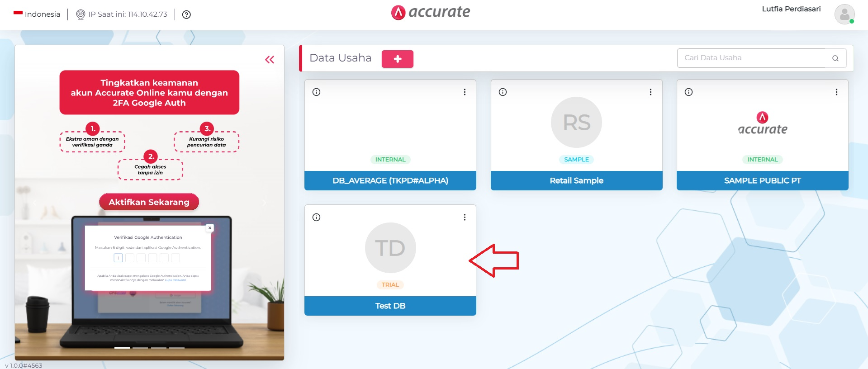This screenshot has height=369, width=868.
Task: Click the Aktifkan Sekarang button
Action: point(149,202)
